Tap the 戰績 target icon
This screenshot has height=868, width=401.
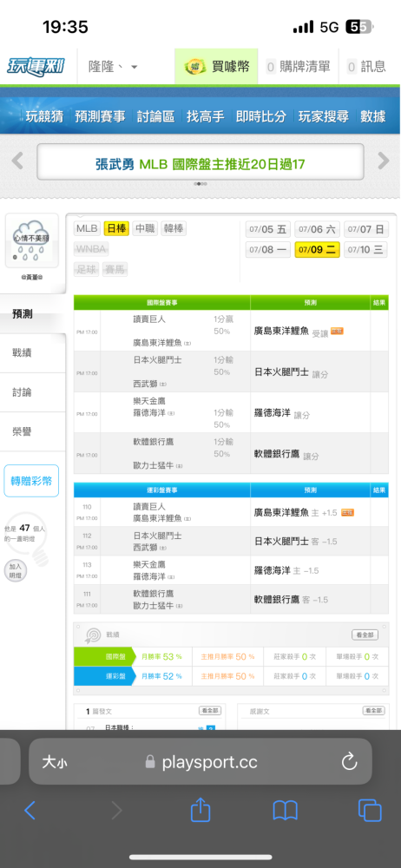point(93,635)
